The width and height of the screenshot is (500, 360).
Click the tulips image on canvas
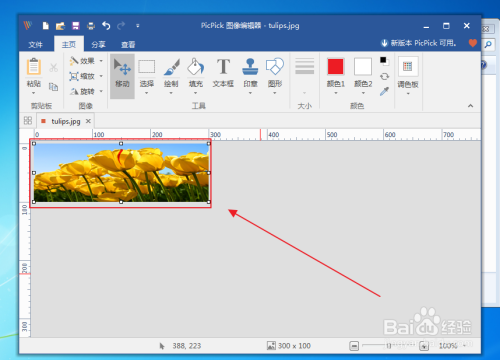(121, 173)
